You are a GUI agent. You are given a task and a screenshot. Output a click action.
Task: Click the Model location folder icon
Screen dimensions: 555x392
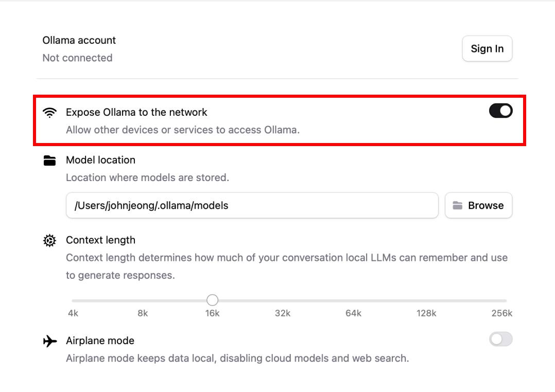tap(49, 161)
